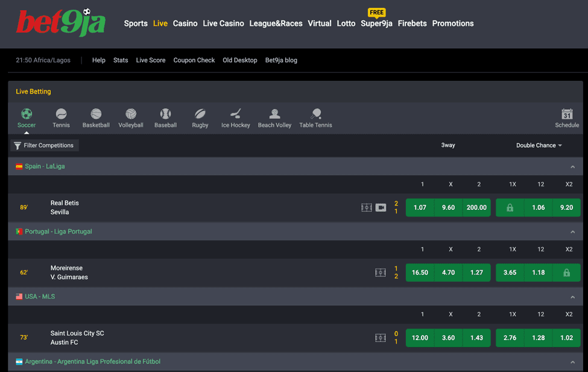Select Austin FC win odds 1.43
Viewport: 588px width, 372px height.
click(x=476, y=338)
